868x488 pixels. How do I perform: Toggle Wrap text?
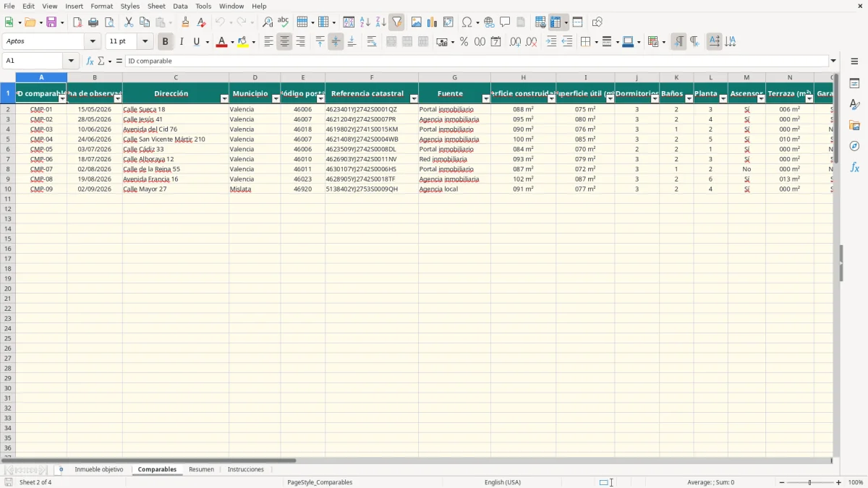pos(371,42)
